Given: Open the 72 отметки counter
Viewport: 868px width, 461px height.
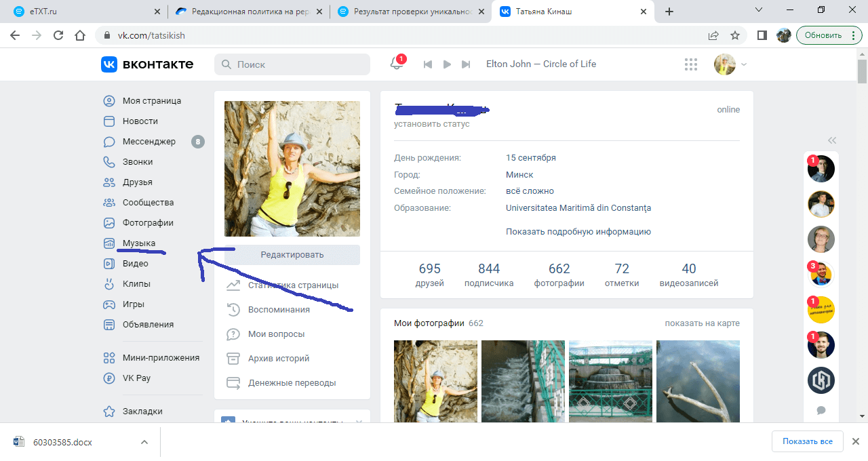Looking at the screenshot, I should coord(622,275).
